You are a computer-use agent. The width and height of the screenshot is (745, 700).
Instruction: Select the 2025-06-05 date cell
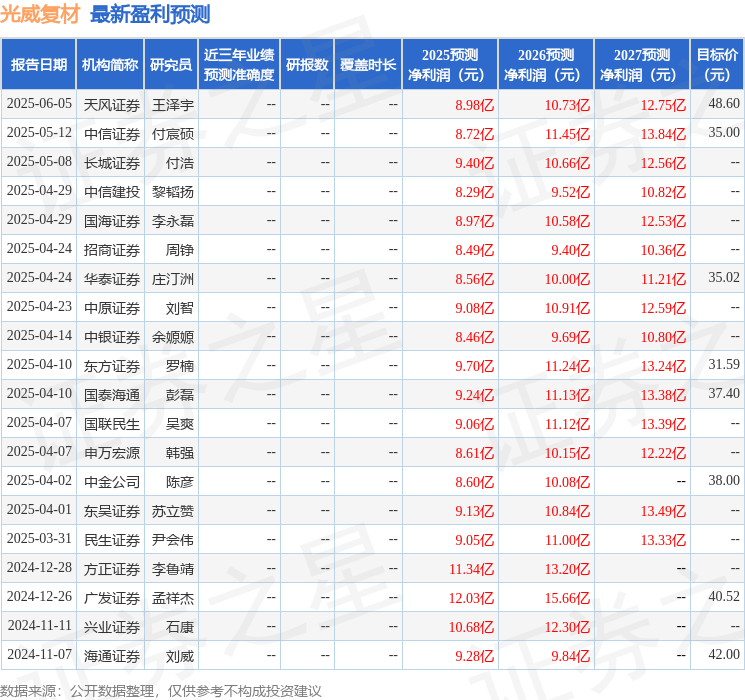tap(39, 104)
